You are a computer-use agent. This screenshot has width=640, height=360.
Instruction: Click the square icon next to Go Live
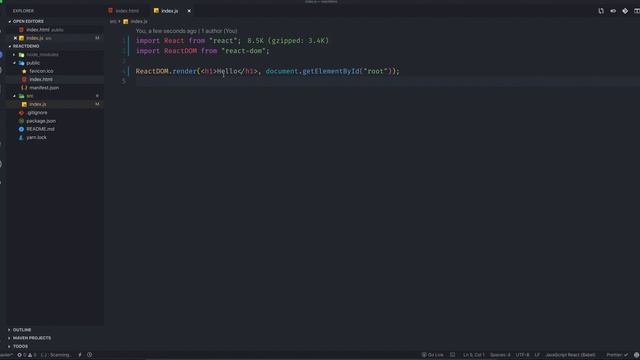coord(453,355)
